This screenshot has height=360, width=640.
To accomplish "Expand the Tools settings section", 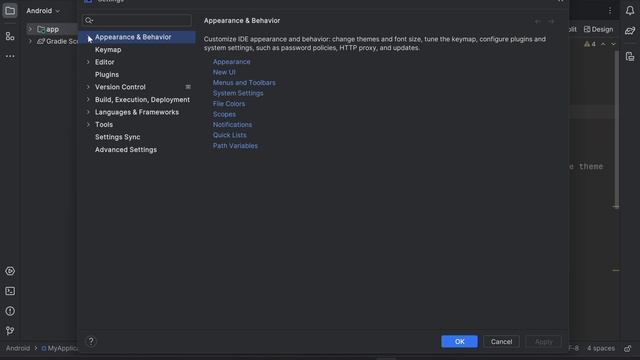I will [x=88, y=124].
